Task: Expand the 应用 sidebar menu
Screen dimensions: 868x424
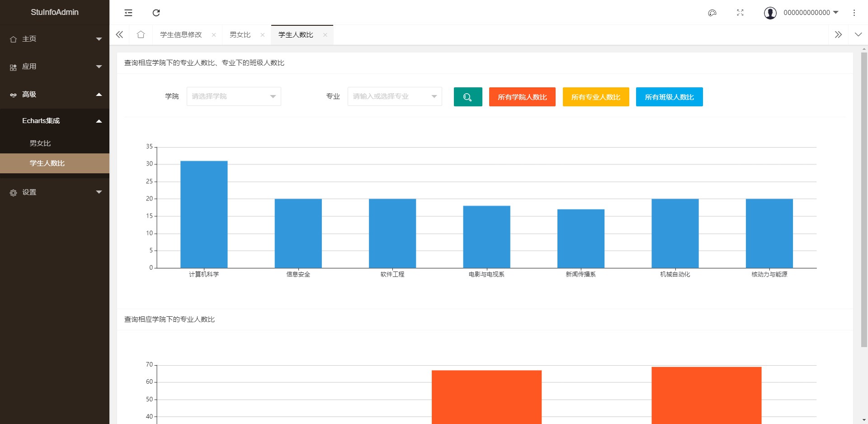Action: [x=55, y=67]
